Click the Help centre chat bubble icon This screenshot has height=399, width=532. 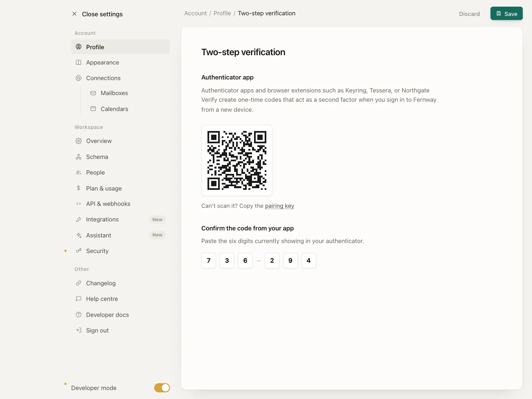[x=78, y=299]
